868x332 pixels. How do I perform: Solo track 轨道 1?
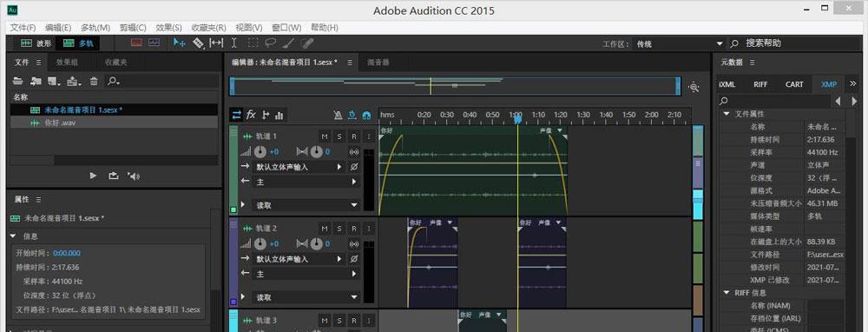tap(339, 136)
